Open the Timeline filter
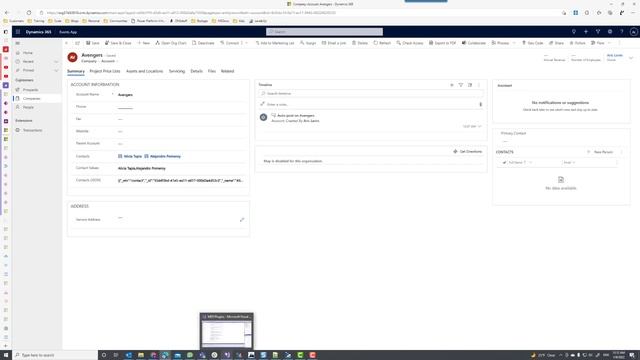This screenshot has height=360, width=640. coord(461,85)
